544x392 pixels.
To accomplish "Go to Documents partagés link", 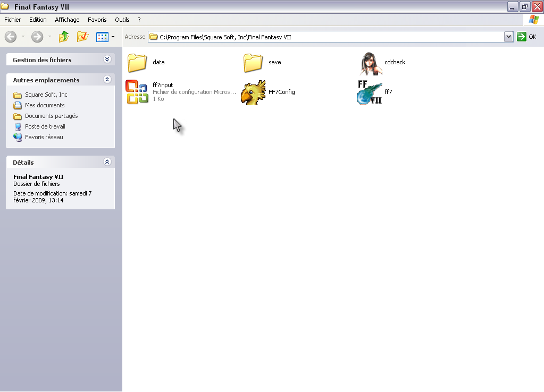I will tap(52, 116).
